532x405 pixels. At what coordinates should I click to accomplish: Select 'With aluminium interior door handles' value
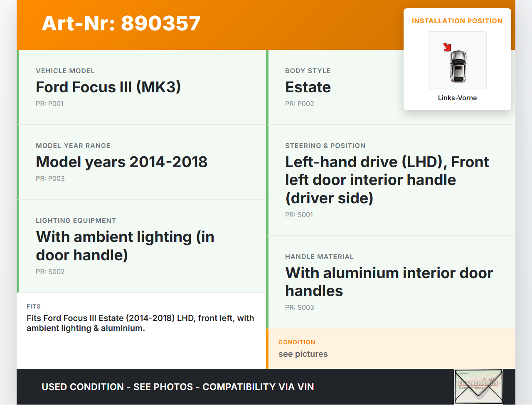[389, 282]
